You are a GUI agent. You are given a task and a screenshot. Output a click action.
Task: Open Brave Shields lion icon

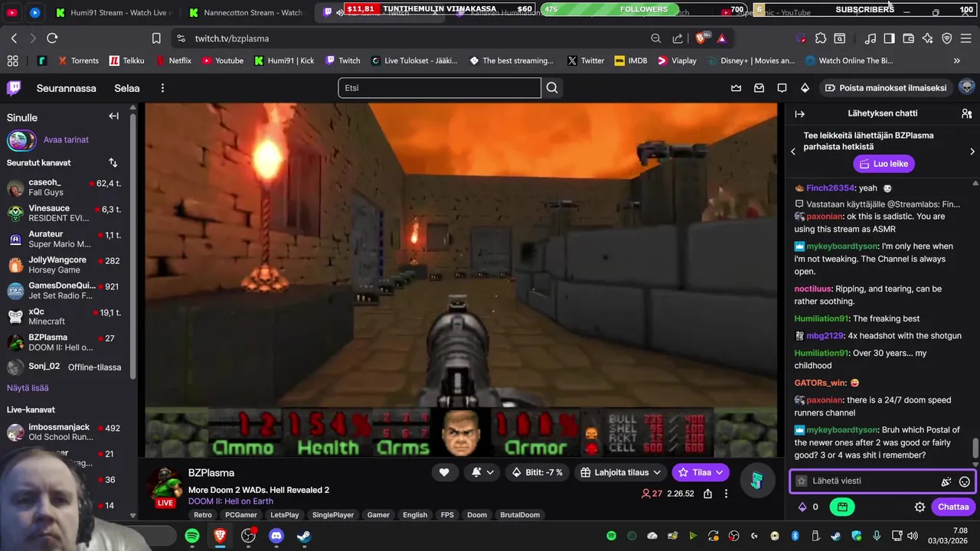(701, 38)
